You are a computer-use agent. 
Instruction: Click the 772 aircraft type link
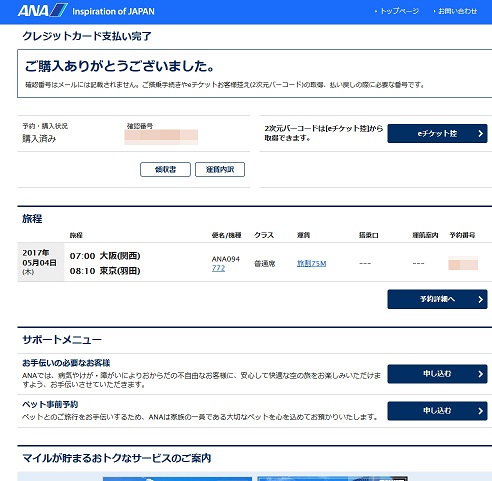(x=218, y=268)
